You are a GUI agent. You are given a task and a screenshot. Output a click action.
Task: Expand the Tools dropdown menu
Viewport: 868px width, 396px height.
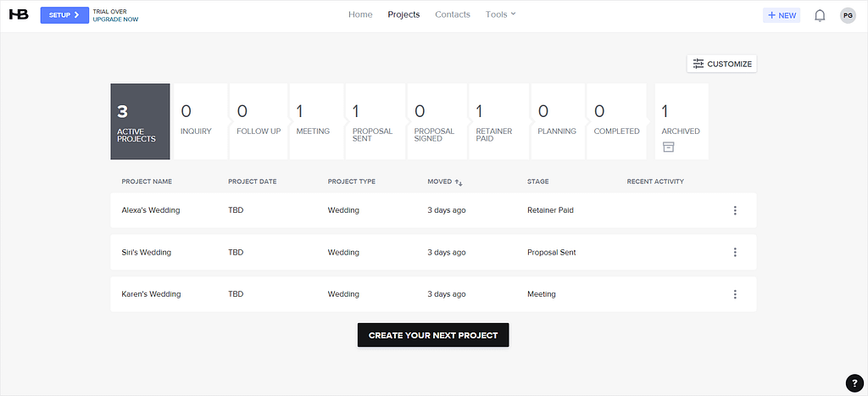click(x=500, y=14)
